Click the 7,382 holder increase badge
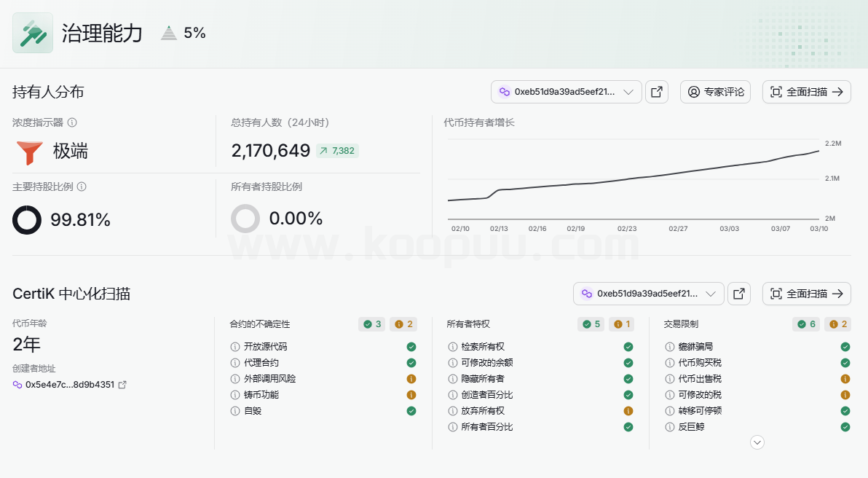Viewport: 868px width, 478px height. (337, 151)
